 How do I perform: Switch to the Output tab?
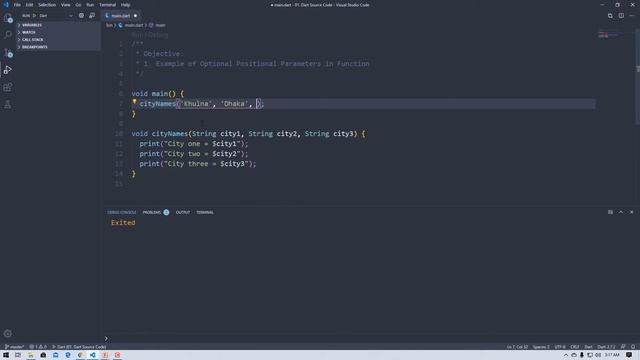coord(183,212)
